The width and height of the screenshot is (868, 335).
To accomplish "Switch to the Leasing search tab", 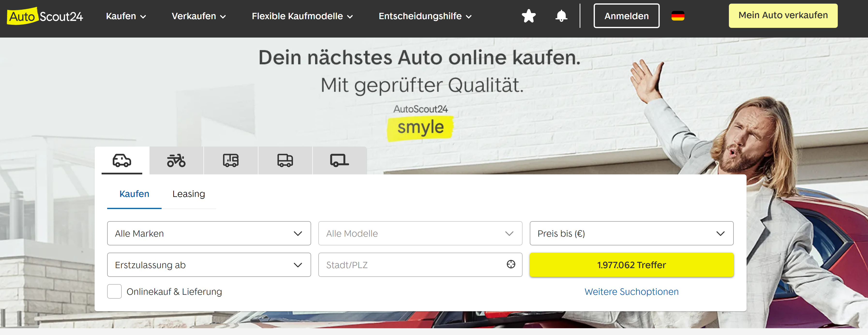I will (189, 194).
